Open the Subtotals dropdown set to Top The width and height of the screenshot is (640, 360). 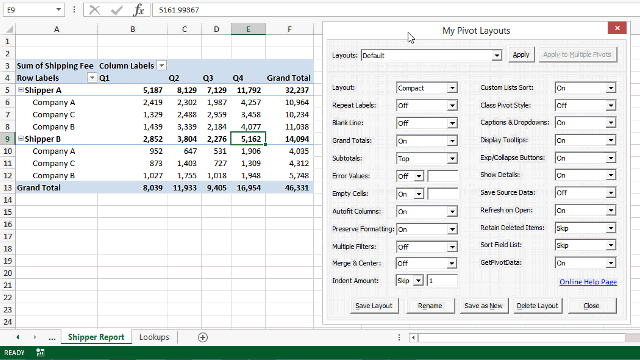click(452, 159)
